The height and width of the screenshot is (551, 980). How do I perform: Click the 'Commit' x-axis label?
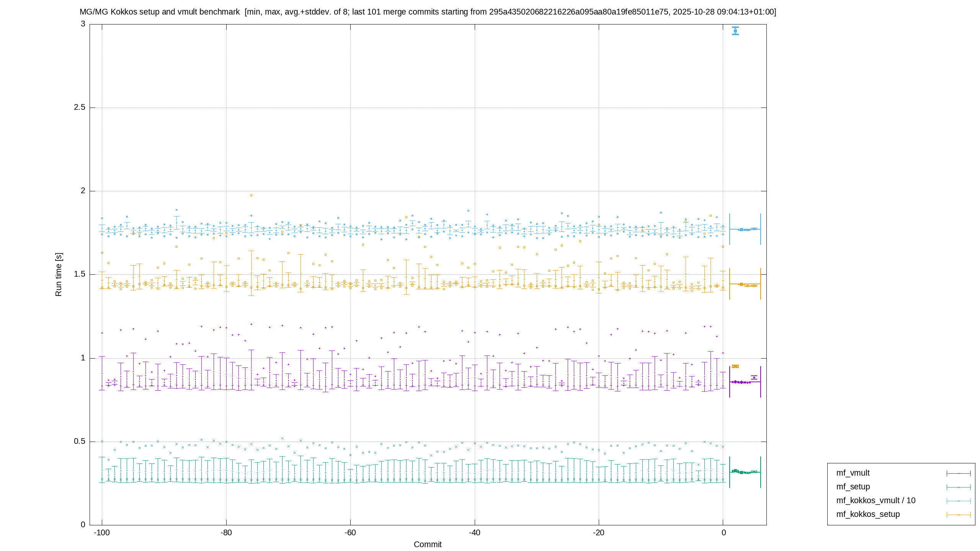(x=428, y=544)
